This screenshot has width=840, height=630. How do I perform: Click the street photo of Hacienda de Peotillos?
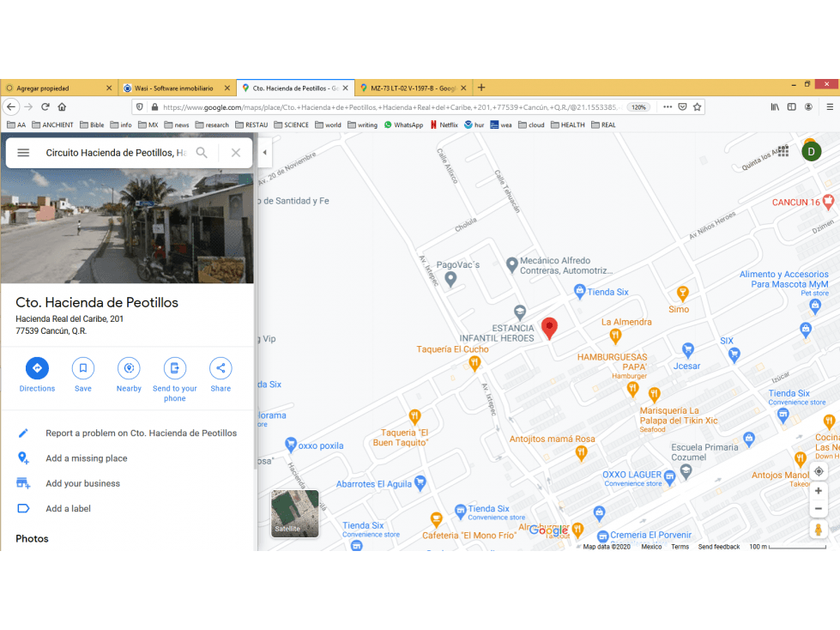(127, 226)
